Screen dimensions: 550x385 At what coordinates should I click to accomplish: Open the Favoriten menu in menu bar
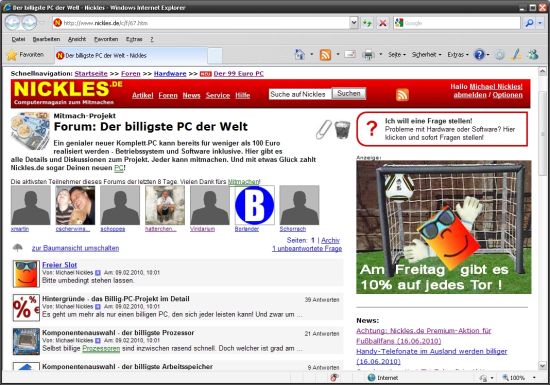tap(106, 39)
